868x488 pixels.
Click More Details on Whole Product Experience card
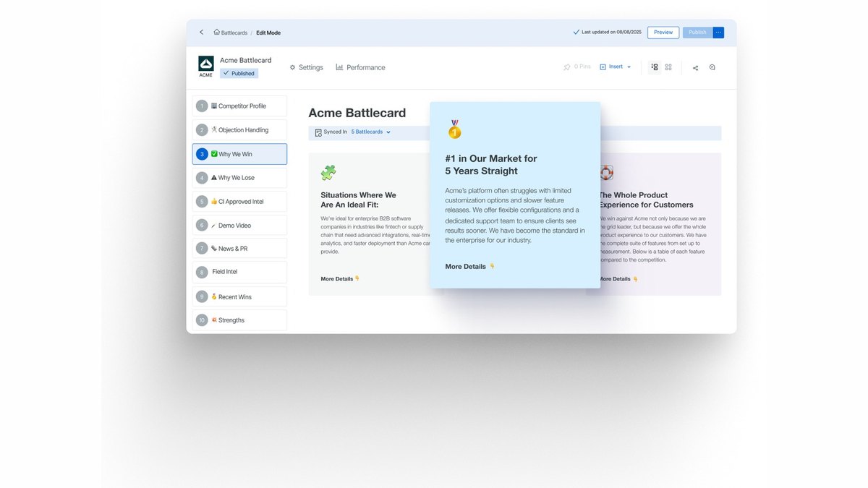click(618, 279)
